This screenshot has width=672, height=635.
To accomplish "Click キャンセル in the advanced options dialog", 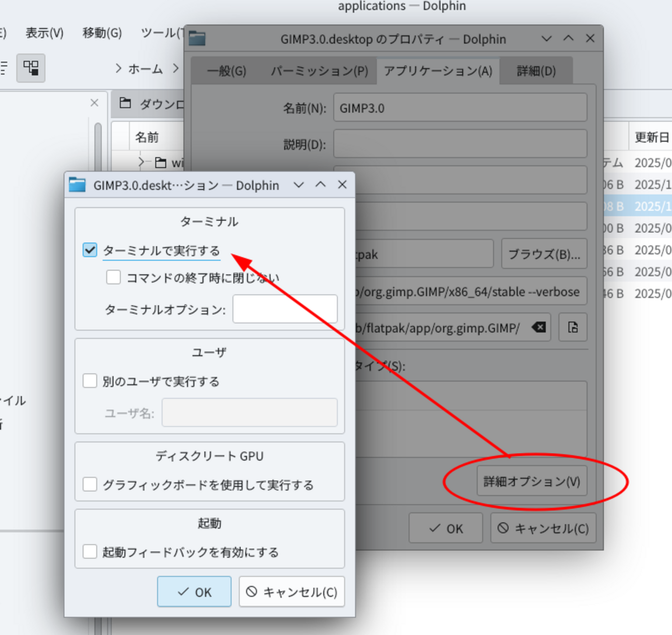I will pos(292,592).
